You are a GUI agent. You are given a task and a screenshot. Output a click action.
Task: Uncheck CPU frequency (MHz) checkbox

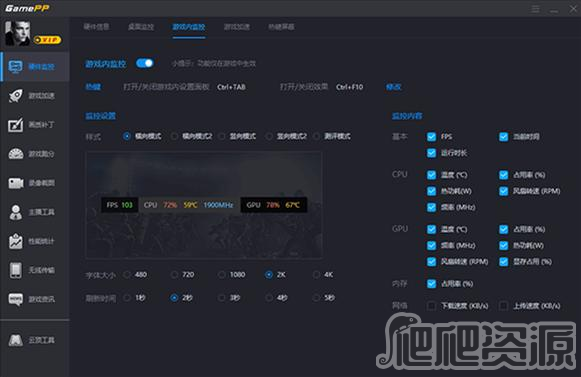click(431, 207)
